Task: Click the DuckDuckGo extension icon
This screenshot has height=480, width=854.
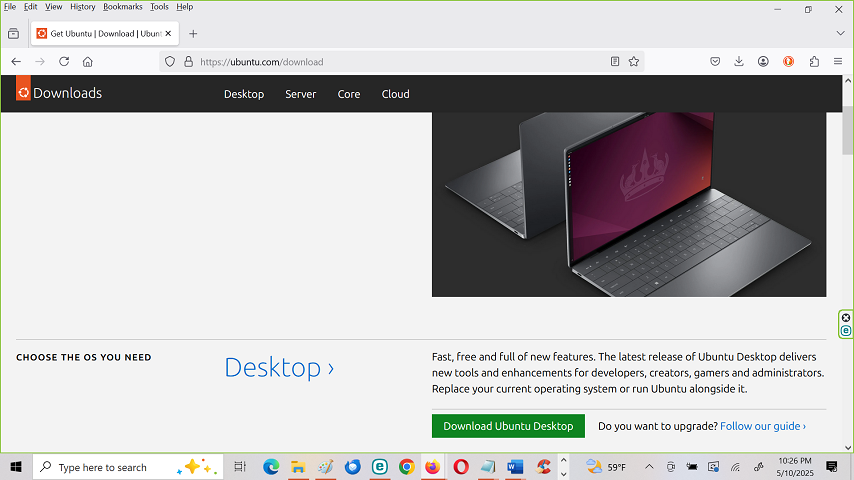Action: coord(788,61)
